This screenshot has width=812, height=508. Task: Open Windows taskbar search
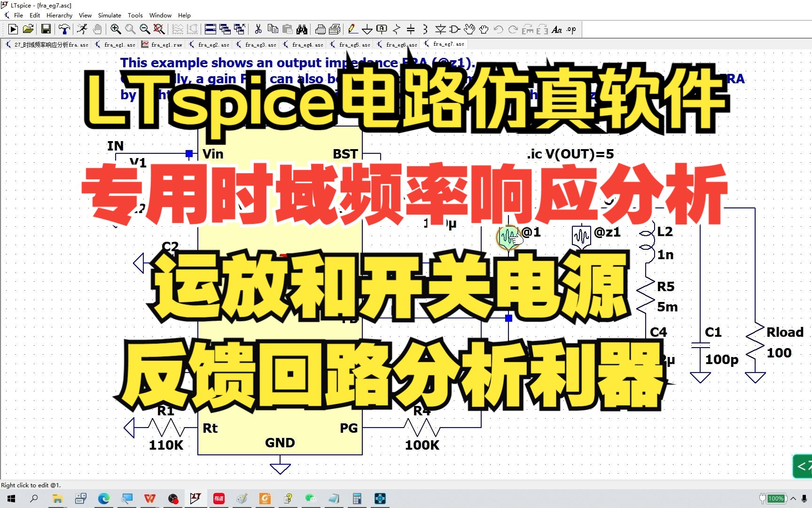pos(34,499)
